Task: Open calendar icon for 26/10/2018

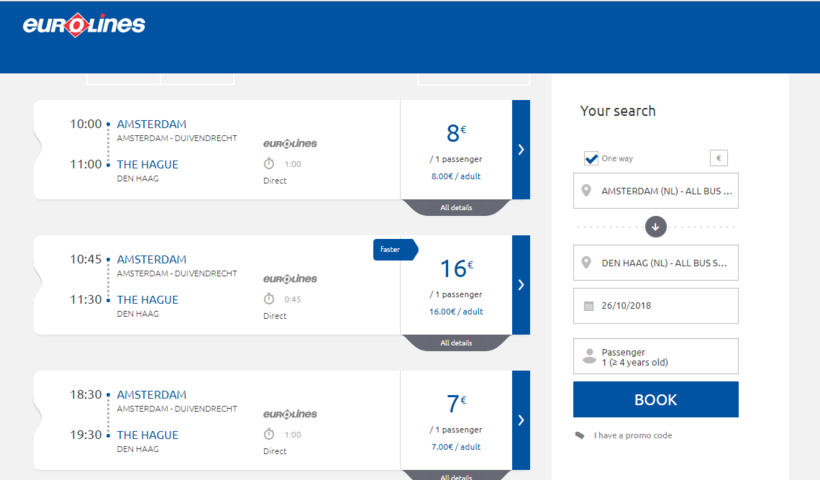Action: (588, 306)
